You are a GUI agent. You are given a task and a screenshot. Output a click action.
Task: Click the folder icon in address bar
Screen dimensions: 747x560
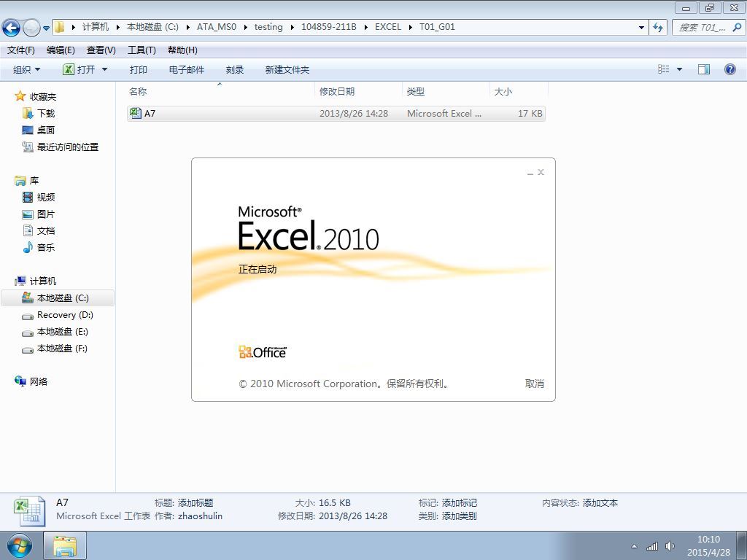point(59,27)
